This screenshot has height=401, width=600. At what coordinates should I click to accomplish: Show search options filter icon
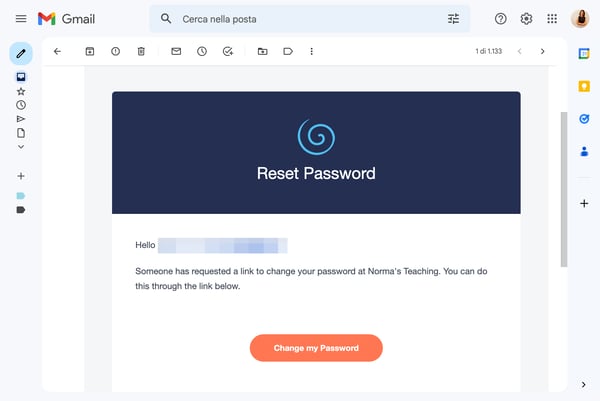(x=453, y=19)
